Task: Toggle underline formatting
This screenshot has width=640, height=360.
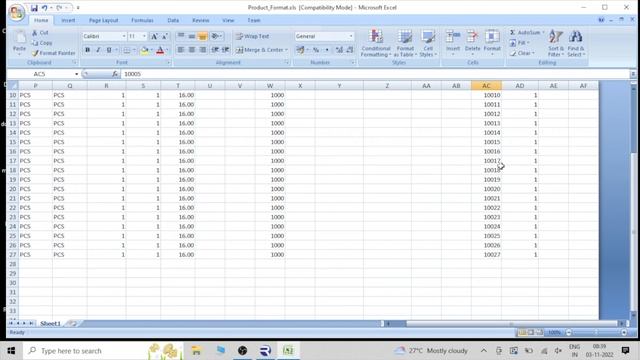Action: pos(109,50)
